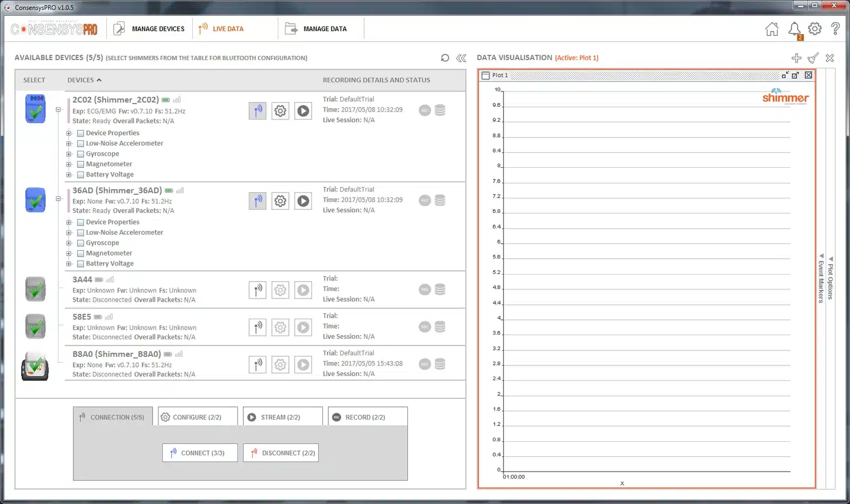The image size is (850, 504).
Task: Expand Gyroscope node under Shimmer_36AD
Action: (69, 243)
